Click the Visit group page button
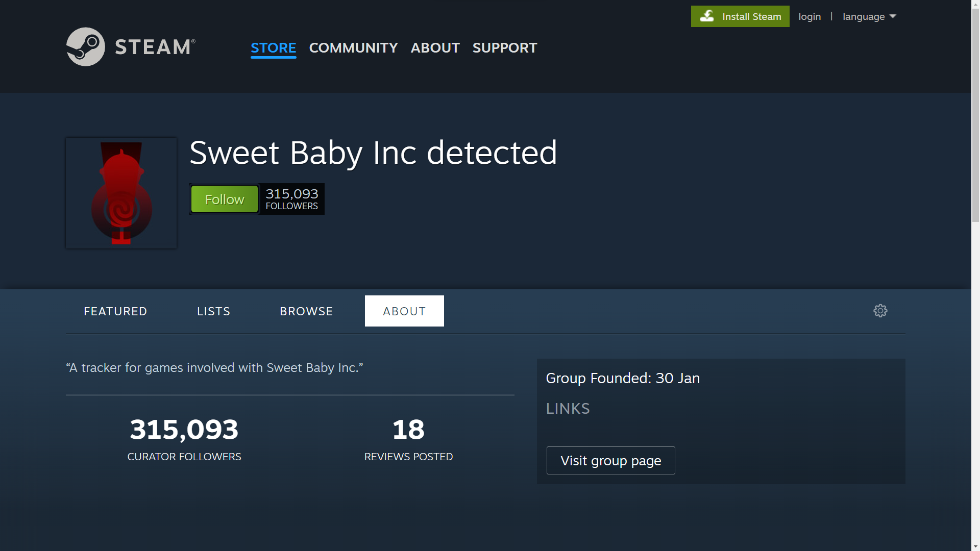Image resolution: width=980 pixels, height=551 pixels. [x=610, y=461]
